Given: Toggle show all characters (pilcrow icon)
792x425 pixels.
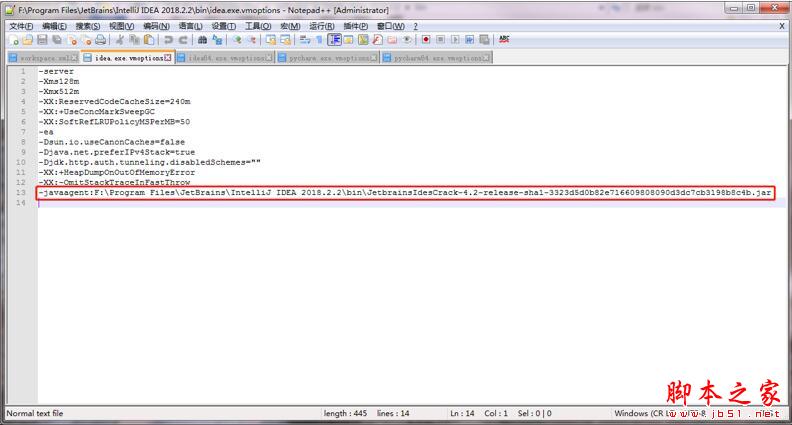Looking at the screenshot, I should (319, 40).
